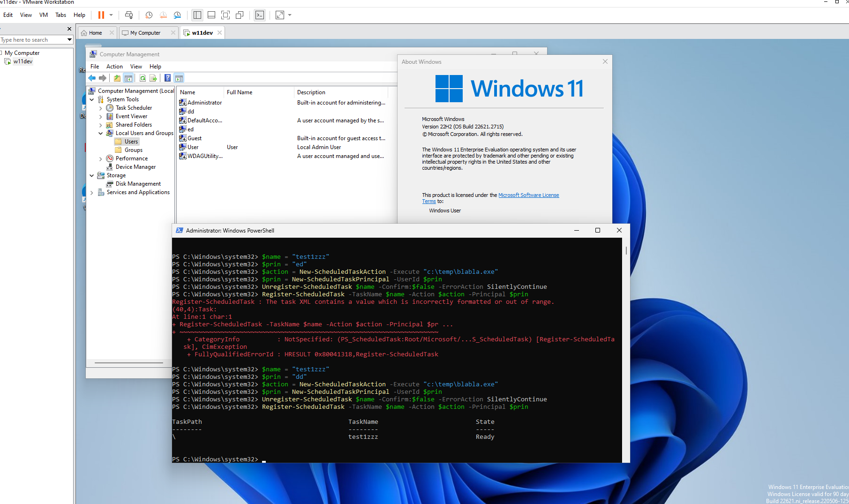This screenshot has width=849, height=504.
Task: Close the w11dev tab
Action: click(219, 33)
